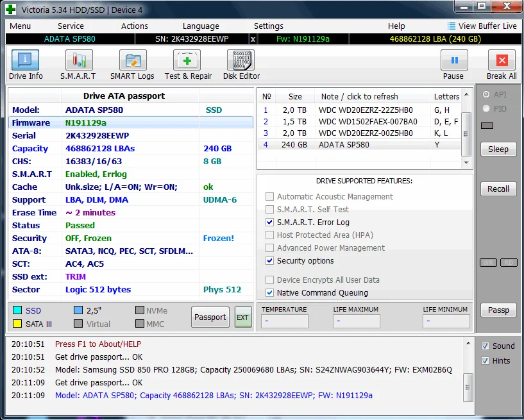Toggle the Sound checkbox

486,346
